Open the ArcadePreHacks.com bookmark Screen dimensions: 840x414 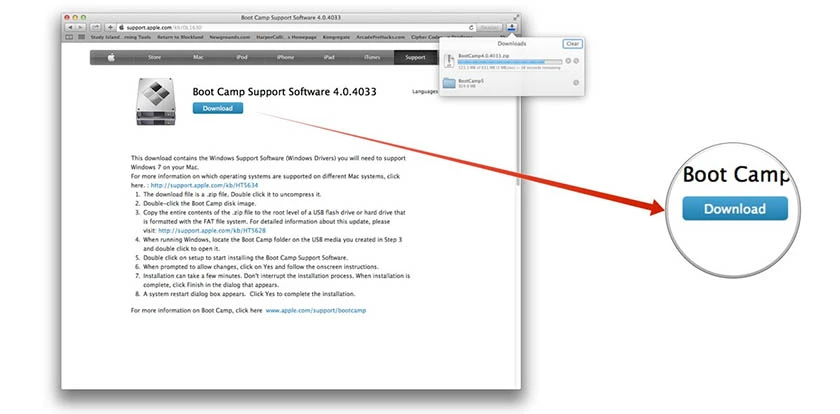pos(380,37)
